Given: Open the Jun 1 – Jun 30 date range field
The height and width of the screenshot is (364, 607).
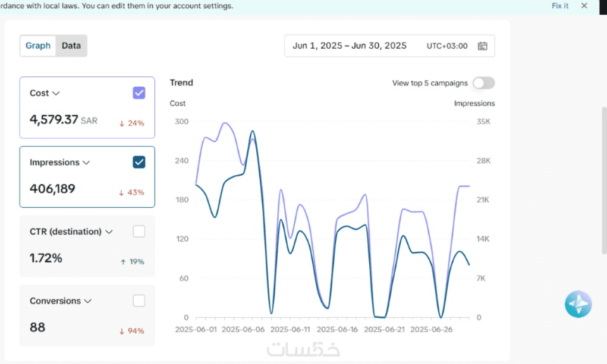Looking at the screenshot, I should coord(350,46).
